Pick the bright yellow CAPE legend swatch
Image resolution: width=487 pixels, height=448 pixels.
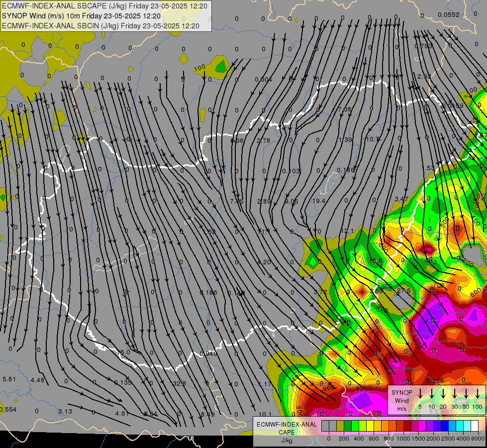(370, 426)
